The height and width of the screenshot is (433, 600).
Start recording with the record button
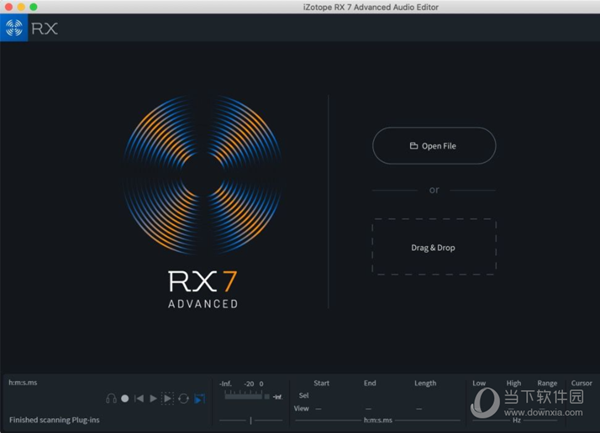point(125,399)
